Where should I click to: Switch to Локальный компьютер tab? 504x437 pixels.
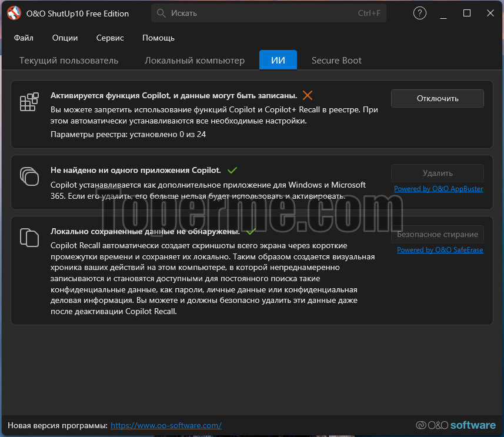[195, 61]
